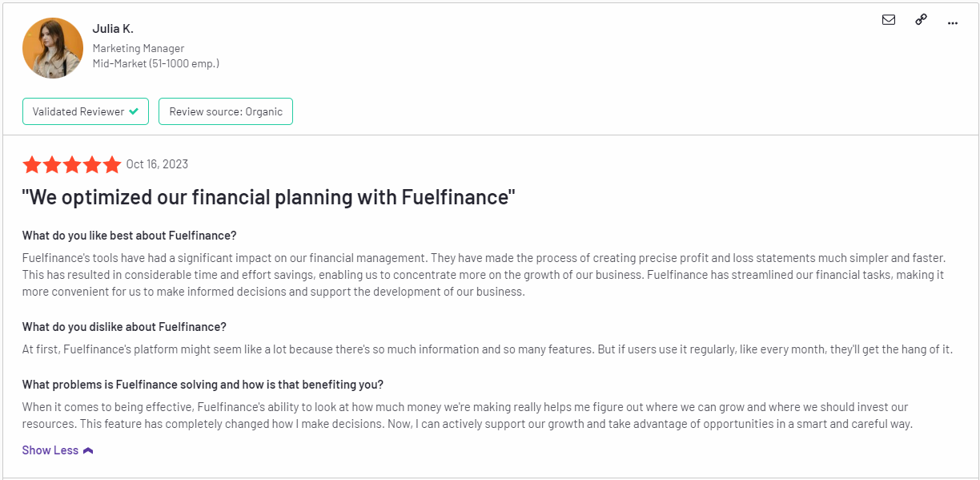Click the Mid-Market (51-1000 emp.) label

[155, 63]
